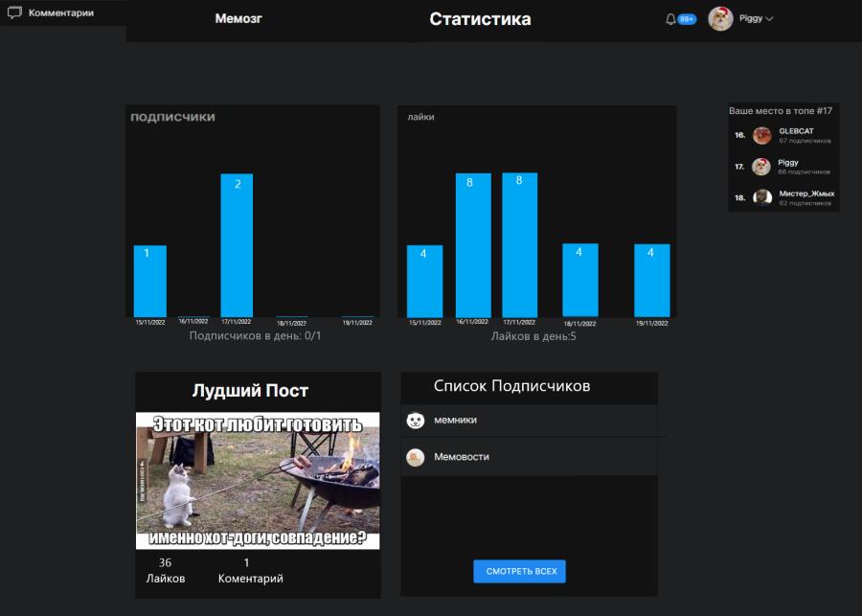Viewport: 862px width, 616px height.
Task: Open the мемники subscriber row name
Action: coord(455,421)
